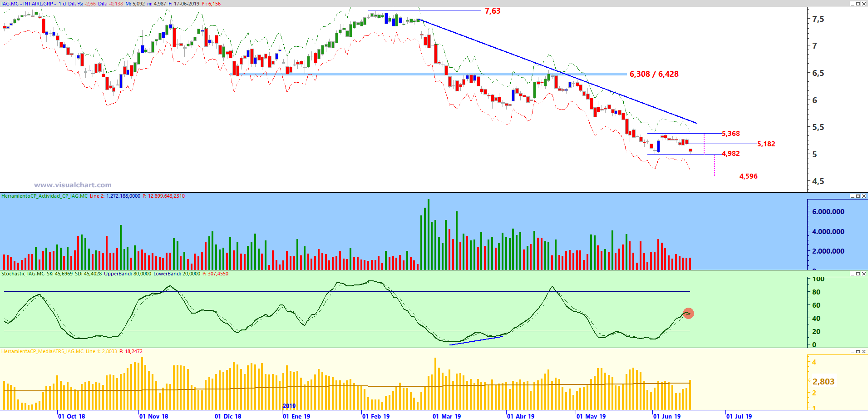Image resolution: width=868 pixels, height=419 pixels.
Task: Click the 60 stochastic axis label
Action: (816, 305)
